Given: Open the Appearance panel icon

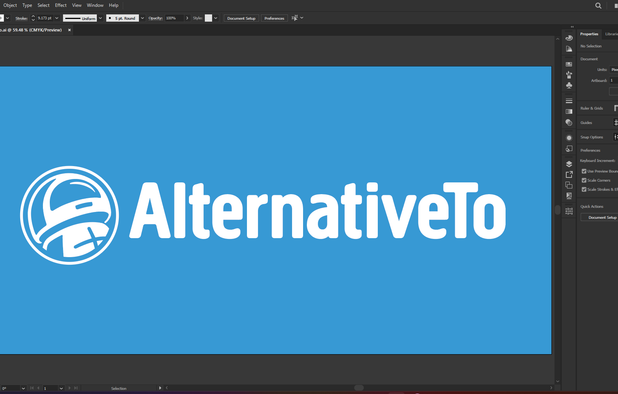Looking at the screenshot, I should pos(569,138).
